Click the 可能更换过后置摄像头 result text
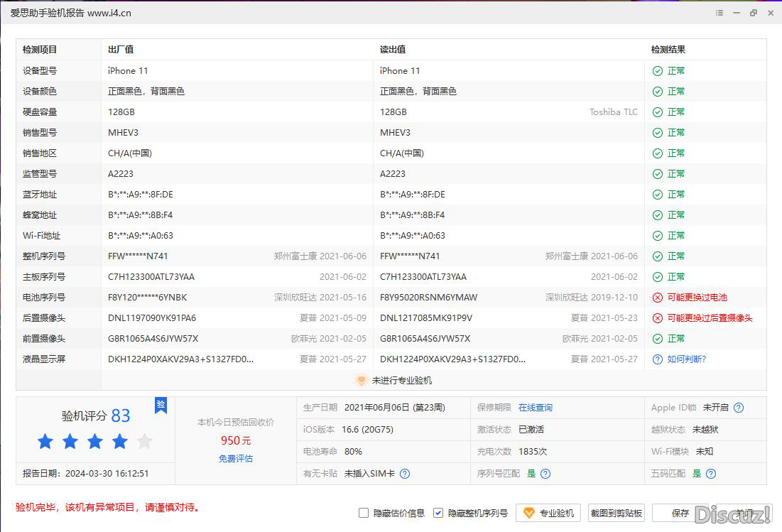 point(710,318)
